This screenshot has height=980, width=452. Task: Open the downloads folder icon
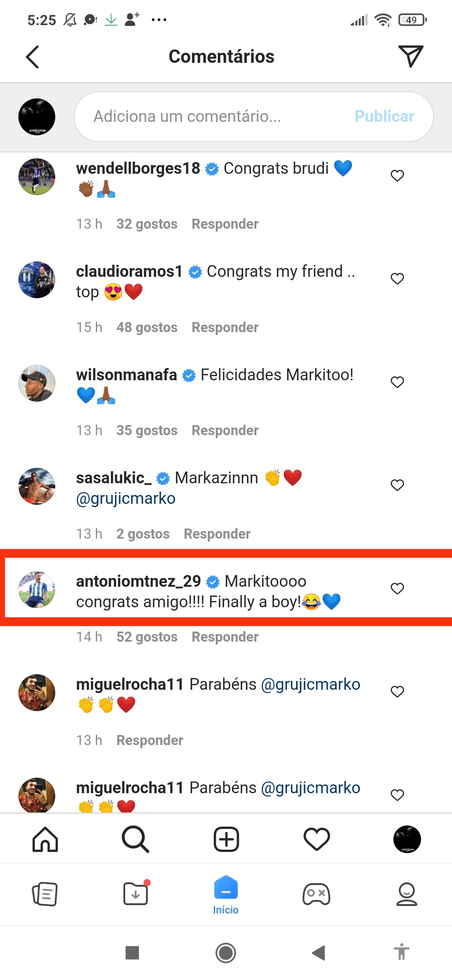pos(136,894)
